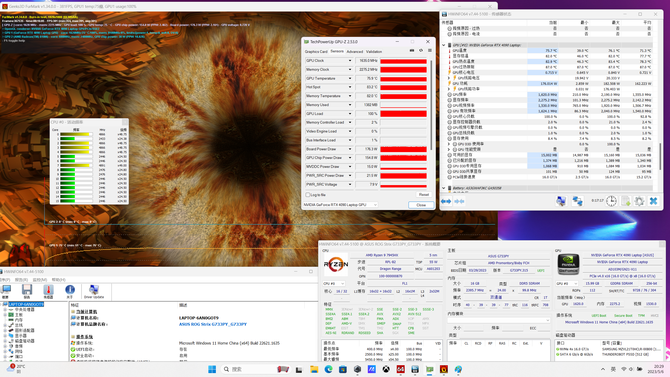Viewport: 670px width, 377px height.
Task: Open the Summary toolbar icon in HWiNFO main window
Action: tap(6, 291)
